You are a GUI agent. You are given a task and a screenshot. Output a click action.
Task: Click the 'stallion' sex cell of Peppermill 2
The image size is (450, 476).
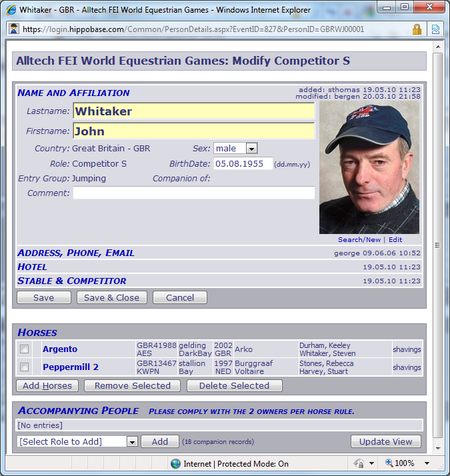tap(192, 363)
